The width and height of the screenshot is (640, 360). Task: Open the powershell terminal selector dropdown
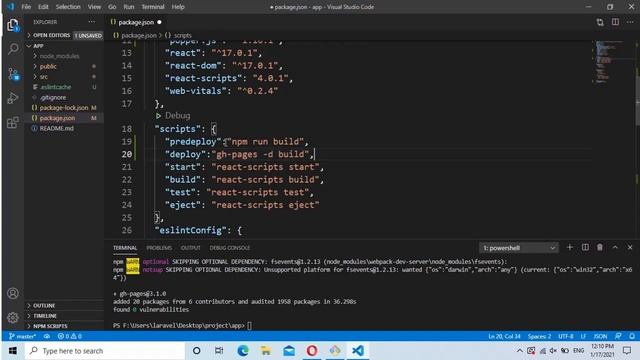point(518,248)
